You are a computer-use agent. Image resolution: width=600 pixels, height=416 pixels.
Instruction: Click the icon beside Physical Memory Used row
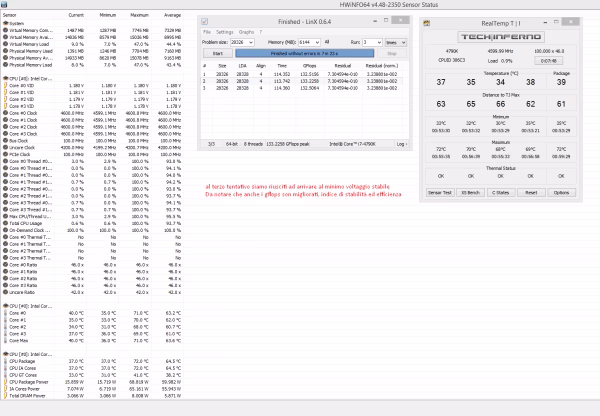(x=5, y=51)
